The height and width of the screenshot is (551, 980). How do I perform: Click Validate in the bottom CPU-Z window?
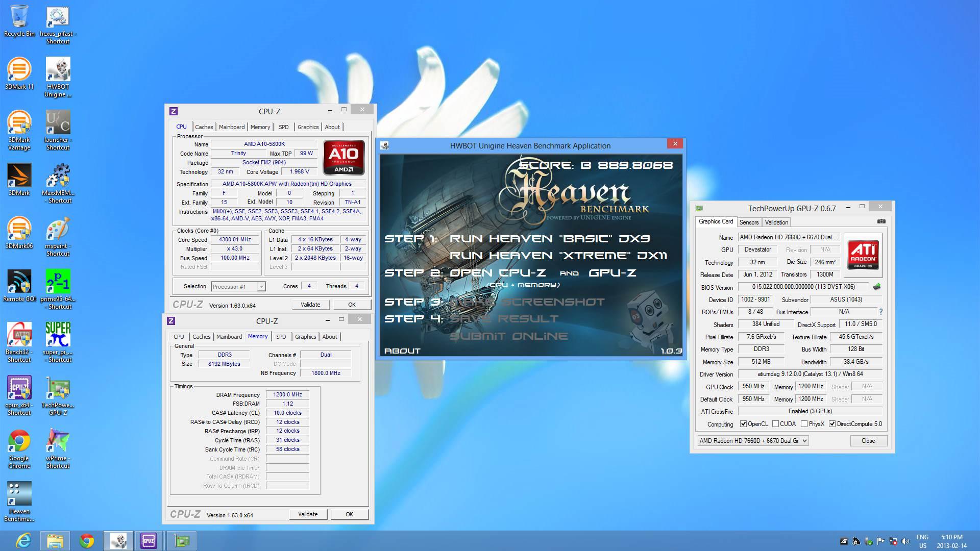tap(308, 514)
